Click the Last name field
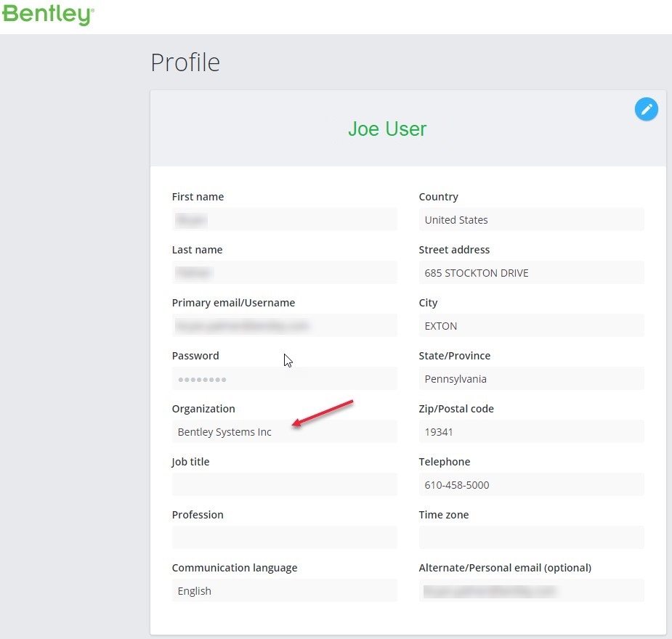Screen dimensions: 672x639 pos(284,272)
